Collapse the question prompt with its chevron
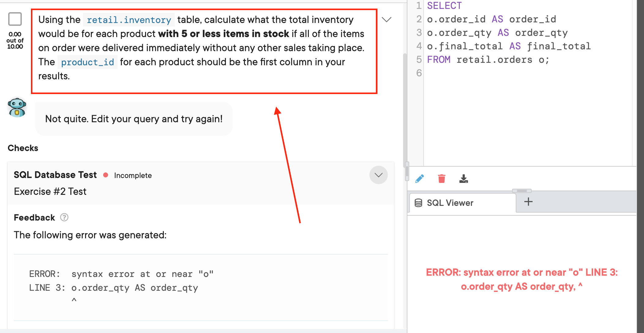This screenshot has width=644, height=333. pyautogui.click(x=387, y=19)
